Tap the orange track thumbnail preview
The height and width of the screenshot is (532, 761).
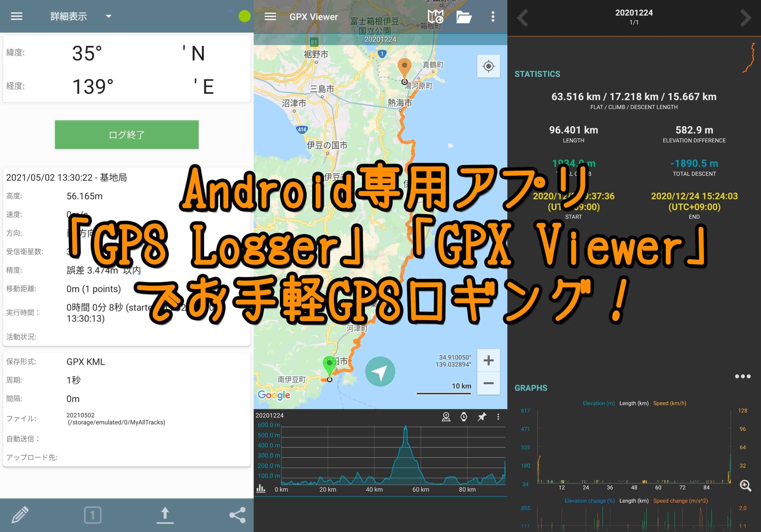[x=749, y=58]
